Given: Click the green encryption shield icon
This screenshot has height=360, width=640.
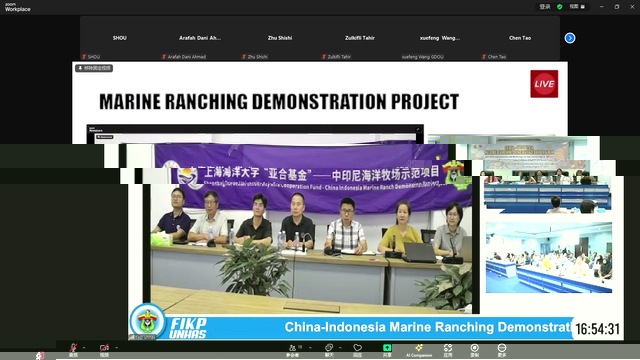Looking at the screenshot, I should (x=560, y=7).
